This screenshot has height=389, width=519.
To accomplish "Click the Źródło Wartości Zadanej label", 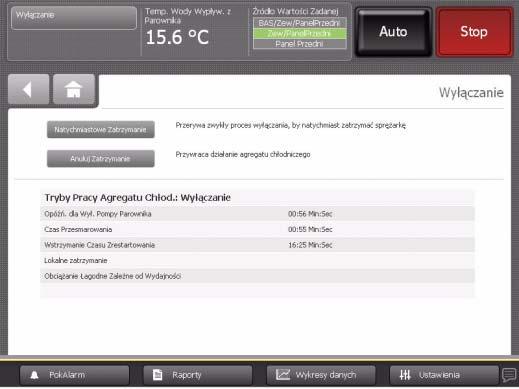I will (x=295, y=12).
